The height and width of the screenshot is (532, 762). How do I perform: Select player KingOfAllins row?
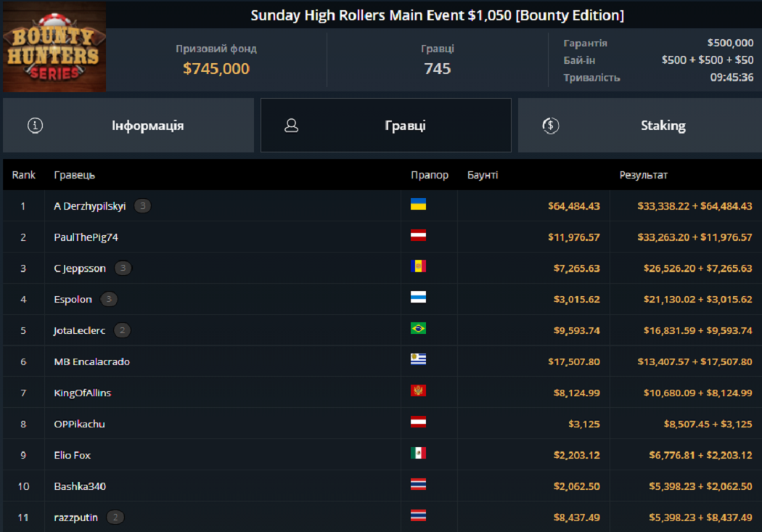82,393
